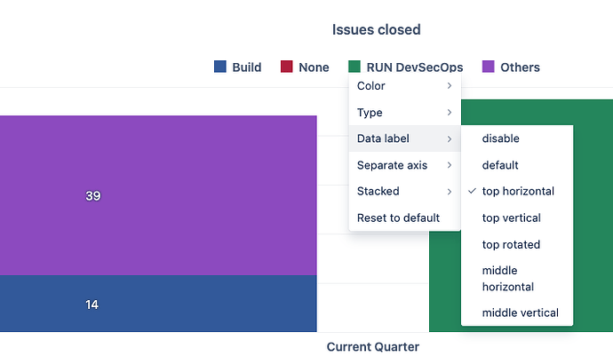Expand the chevron beside Stacked

[x=450, y=192]
